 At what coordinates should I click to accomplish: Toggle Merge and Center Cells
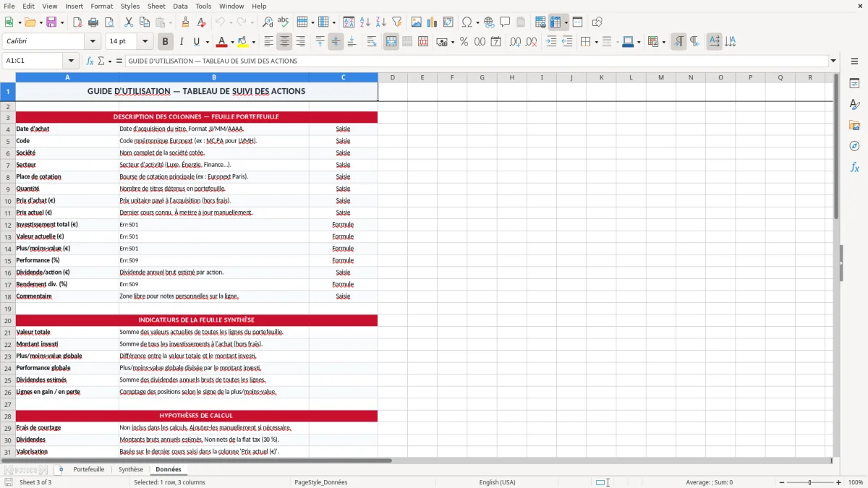tap(391, 42)
